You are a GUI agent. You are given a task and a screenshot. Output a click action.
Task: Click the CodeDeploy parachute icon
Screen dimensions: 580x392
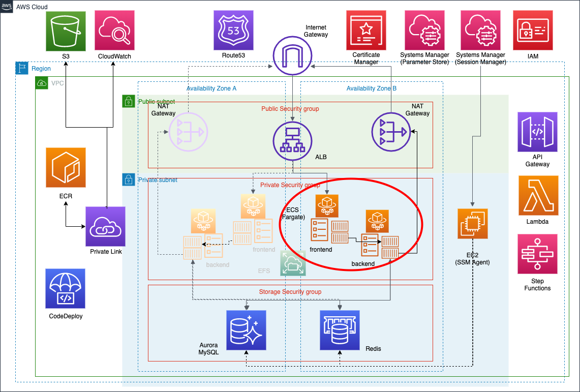66,288
